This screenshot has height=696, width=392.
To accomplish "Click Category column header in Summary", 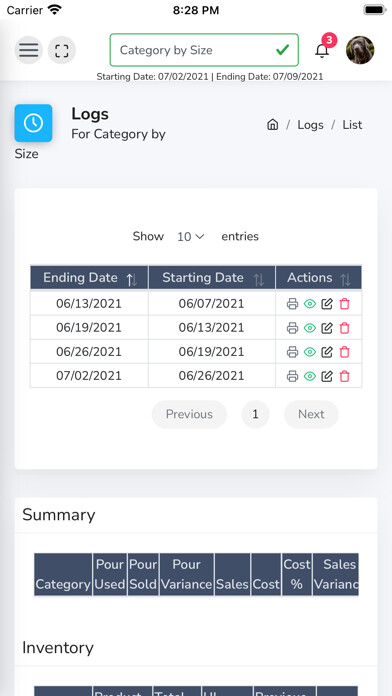I will point(63,574).
